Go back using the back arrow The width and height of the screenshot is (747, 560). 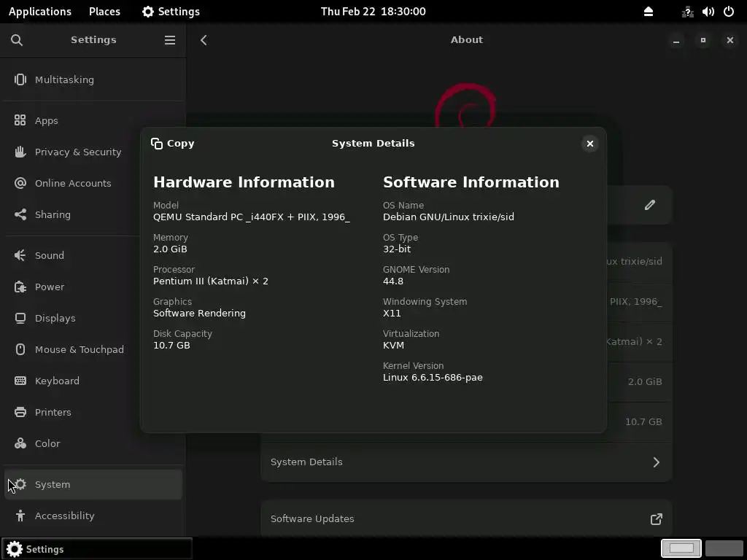204,40
